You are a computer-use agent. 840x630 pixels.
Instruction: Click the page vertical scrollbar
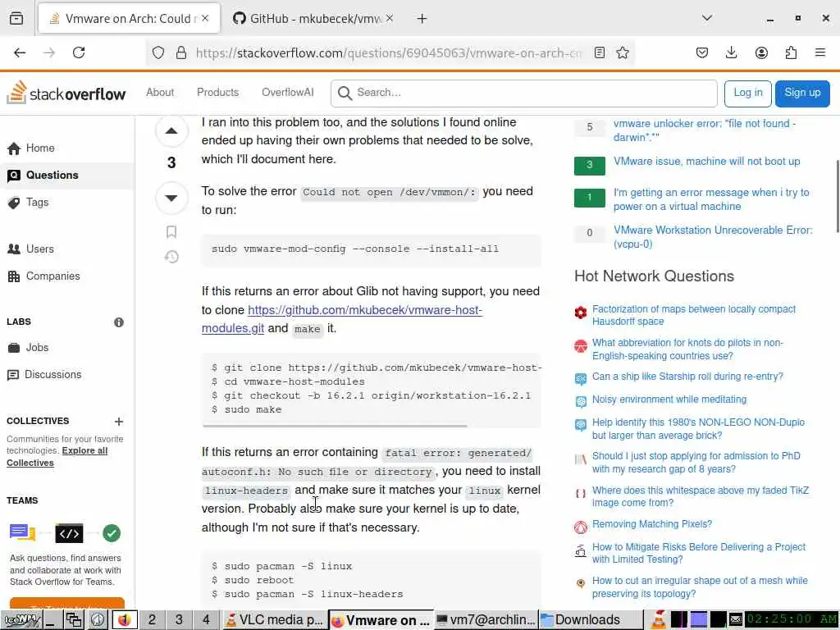pyautogui.click(x=838, y=196)
